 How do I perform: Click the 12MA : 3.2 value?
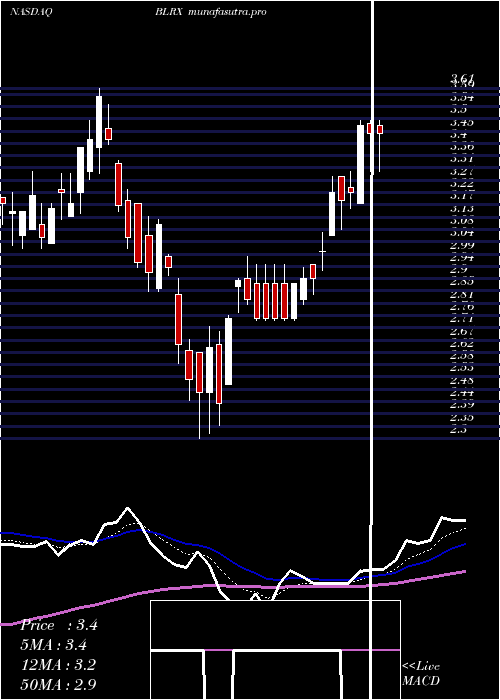[58, 665]
